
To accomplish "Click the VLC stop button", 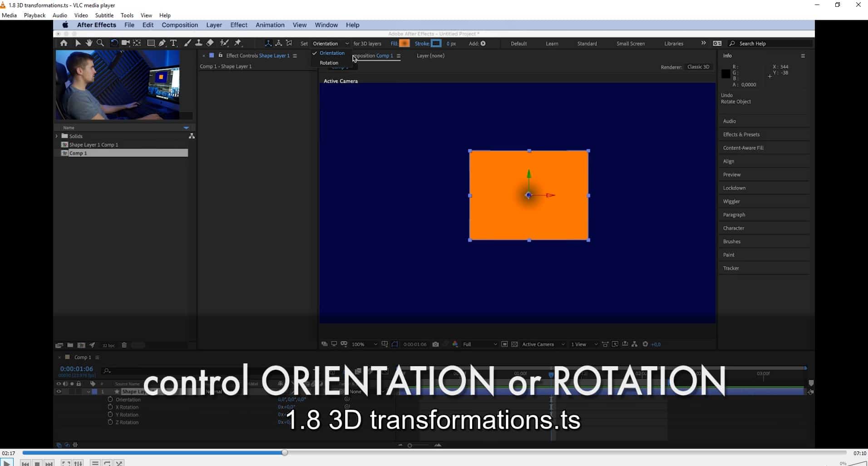I will [x=37, y=463].
